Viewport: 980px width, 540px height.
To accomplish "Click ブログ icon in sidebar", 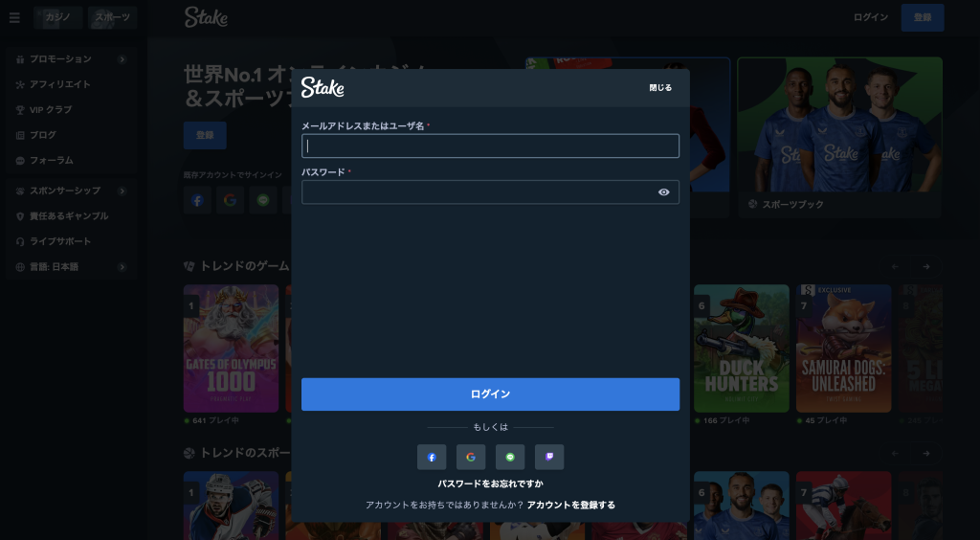I will [x=20, y=135].
